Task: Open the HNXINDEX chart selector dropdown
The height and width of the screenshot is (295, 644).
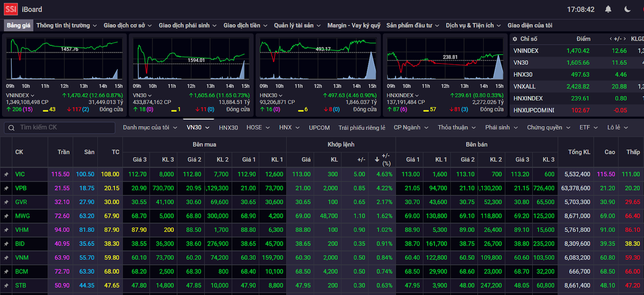Action: [x=402, y=95]
